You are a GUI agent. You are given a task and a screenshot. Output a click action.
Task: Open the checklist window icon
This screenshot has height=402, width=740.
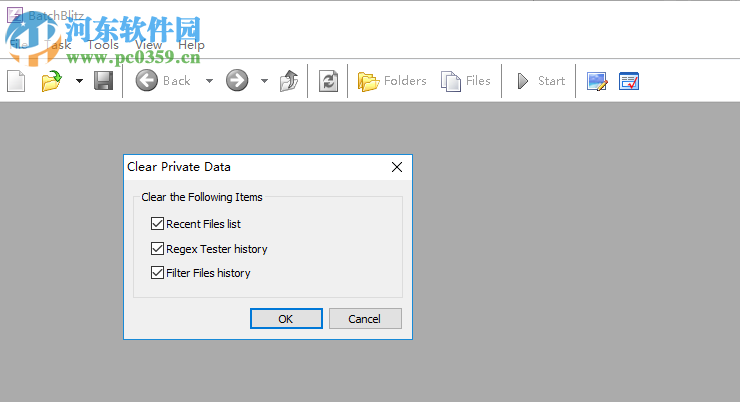tap(629, 81)
